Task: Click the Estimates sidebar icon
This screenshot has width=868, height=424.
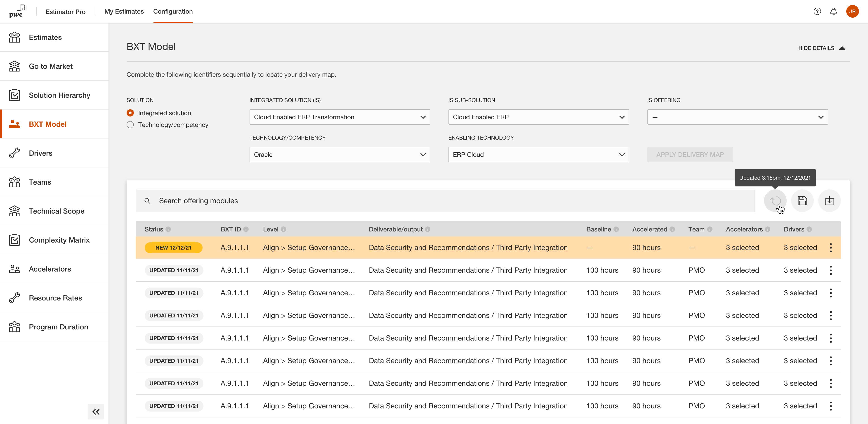Action: click(14, 37)
